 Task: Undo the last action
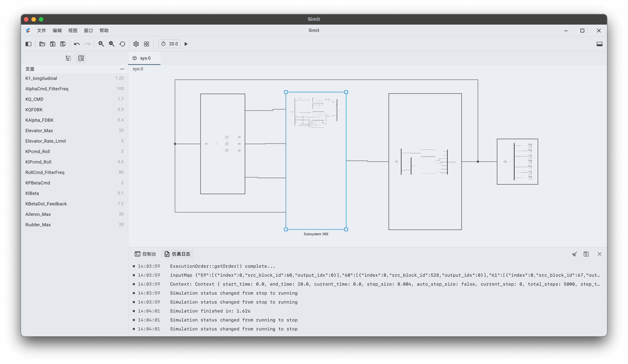pyautogui.click(x=77, y=44)
